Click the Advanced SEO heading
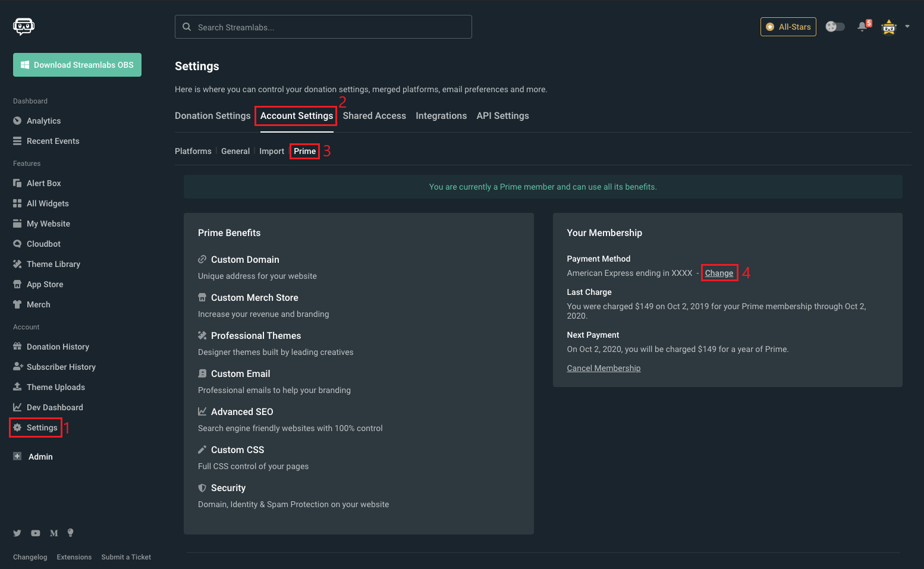924x569 pixels. [x=242, y=412]
